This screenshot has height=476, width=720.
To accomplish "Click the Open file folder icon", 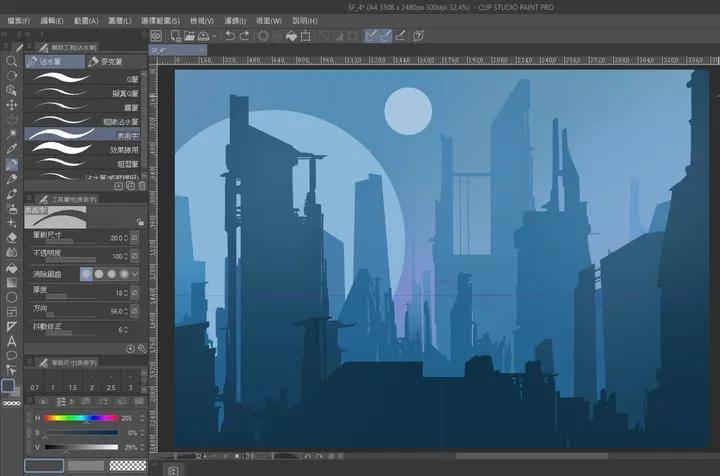I will [x=189, y=36].
